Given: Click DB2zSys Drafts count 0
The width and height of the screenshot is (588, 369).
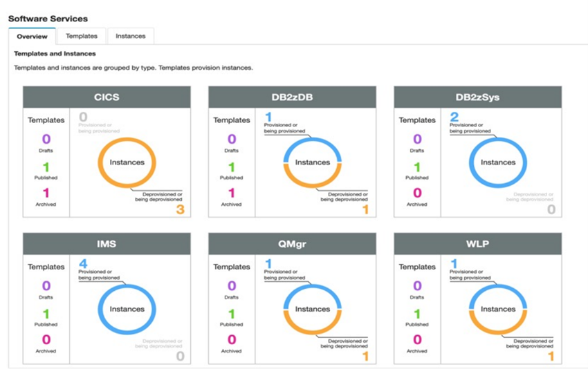Looking at the screenshot, I should click(417, 139).
